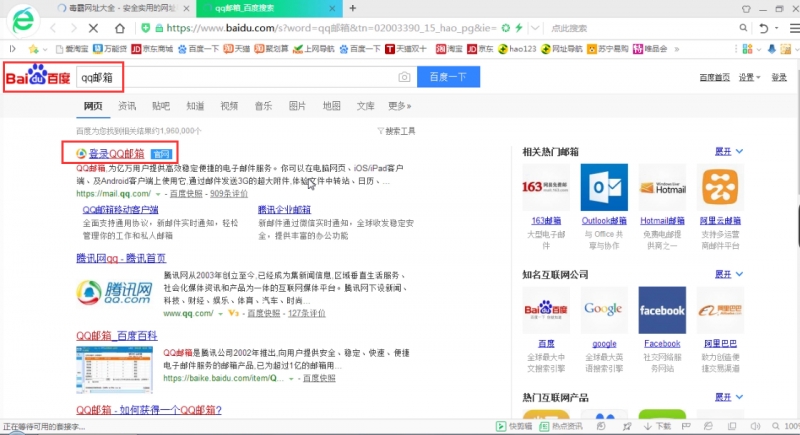The image size is (800, 435).
Task: Select the 知道 search tab
Action: pos(195,106)
